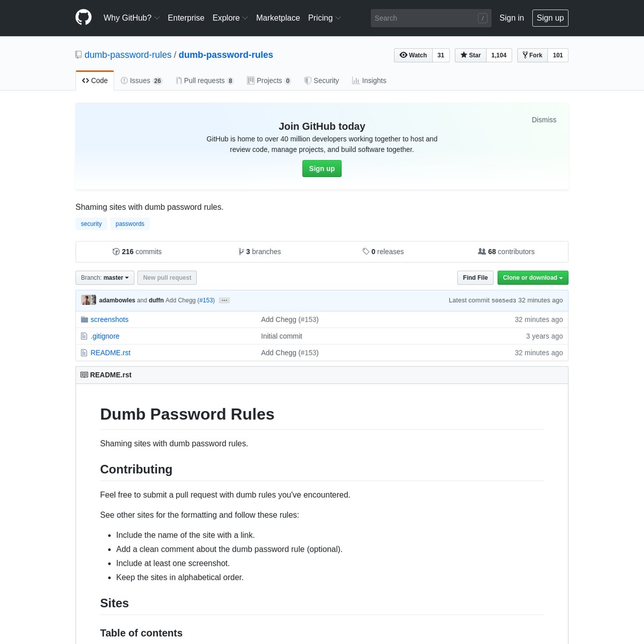Open the Branch: master selector
Screen dimensions: 644x644
(105, 277)
